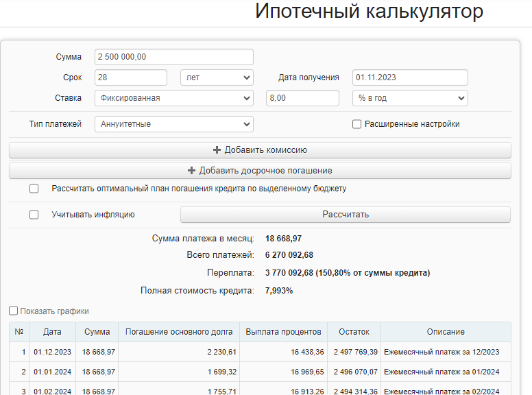Check the Показать графики checkbox
The image size is (532, 395).
point(13,311)
